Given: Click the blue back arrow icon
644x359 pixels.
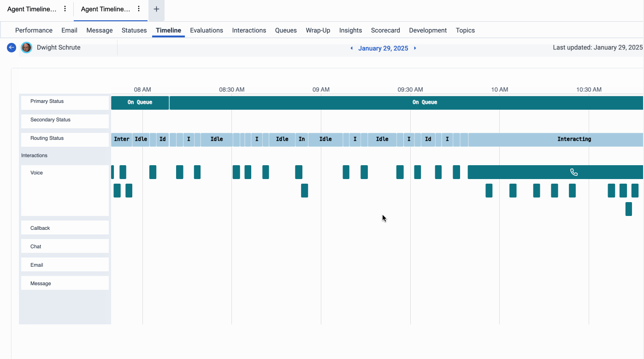Looking at the screenshot, I should [12, 48].
